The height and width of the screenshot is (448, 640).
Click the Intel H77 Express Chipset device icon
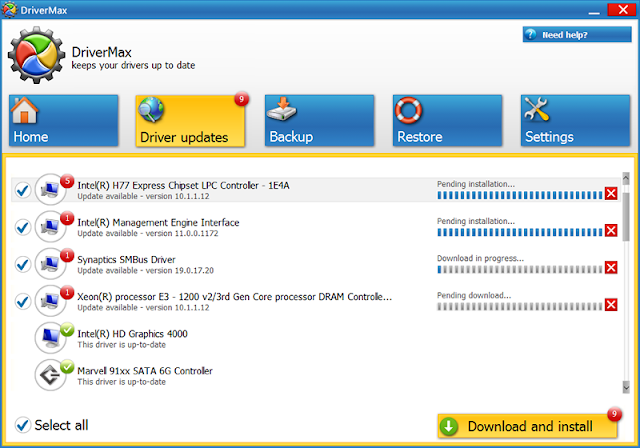pos(50,189)
